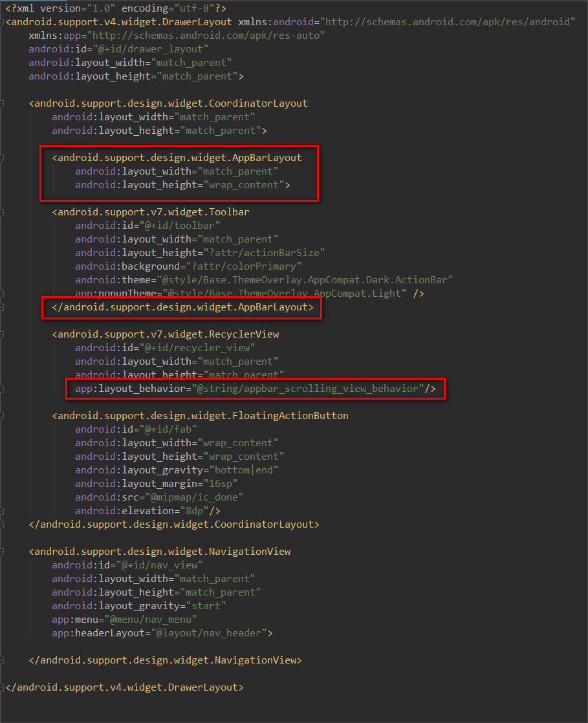Click the v7 Toolbar opening tag
The width and height of the screenshot is (588, 723).
pyautogui.click(x=150, y=212)
